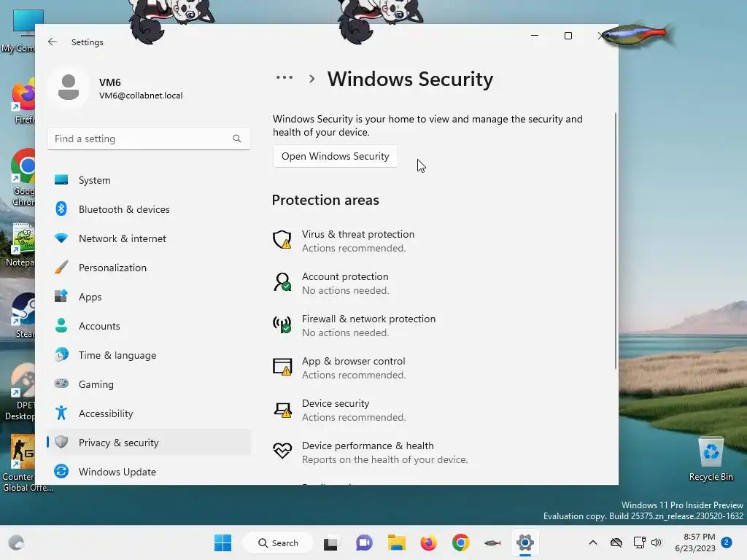Open the notification badge showing 2
The image size is (747, 560).
pos(726,542)
